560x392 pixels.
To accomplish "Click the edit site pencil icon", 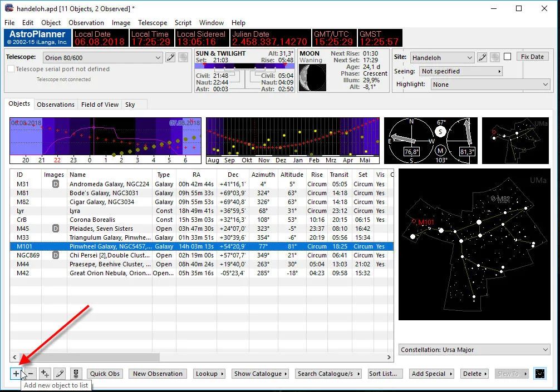I will click(x=482, y=57).
